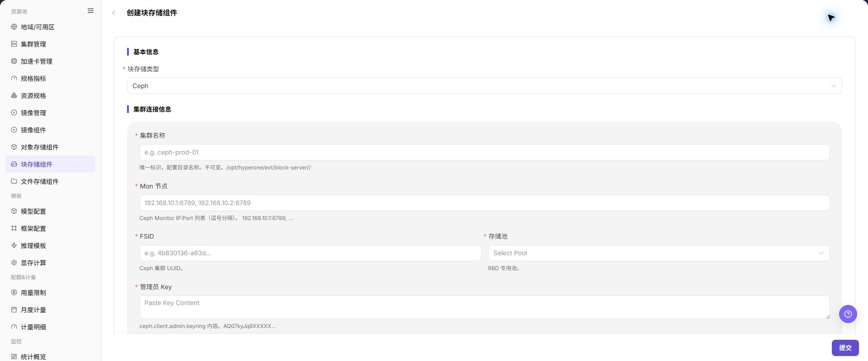Image resolution: width=868 pixels, height=361 pixels.
Task: Click the gear icon beside 显存计算
Action: point(14,263)
